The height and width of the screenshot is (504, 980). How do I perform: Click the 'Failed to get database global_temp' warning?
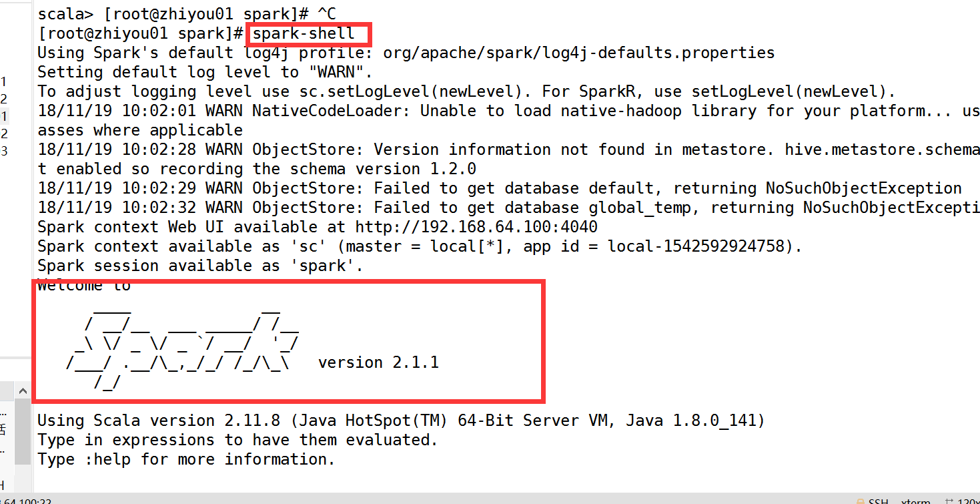(x=508, y=208)
